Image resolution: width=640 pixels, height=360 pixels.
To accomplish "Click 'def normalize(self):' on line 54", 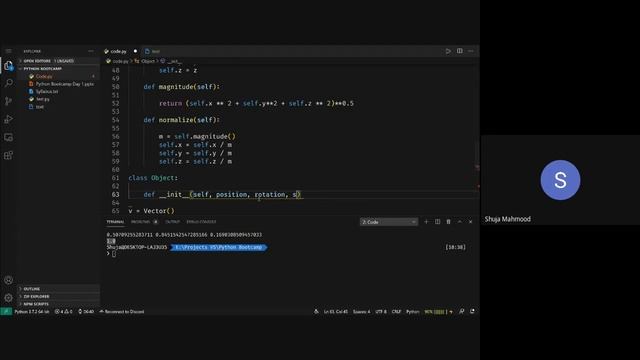I will click(182, 120).
